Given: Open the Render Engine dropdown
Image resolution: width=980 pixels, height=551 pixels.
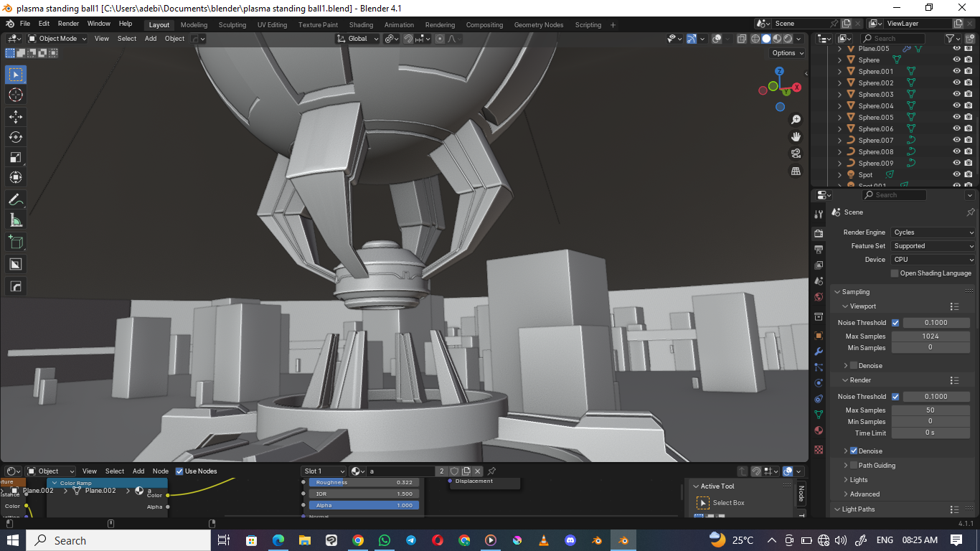Looking at the screenshot, I should [933, 232].
